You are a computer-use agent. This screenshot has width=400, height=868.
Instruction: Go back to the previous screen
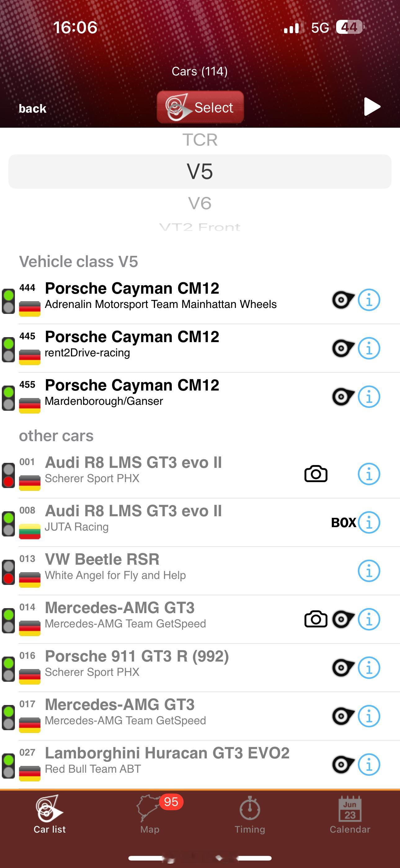(x=32, y=109)
